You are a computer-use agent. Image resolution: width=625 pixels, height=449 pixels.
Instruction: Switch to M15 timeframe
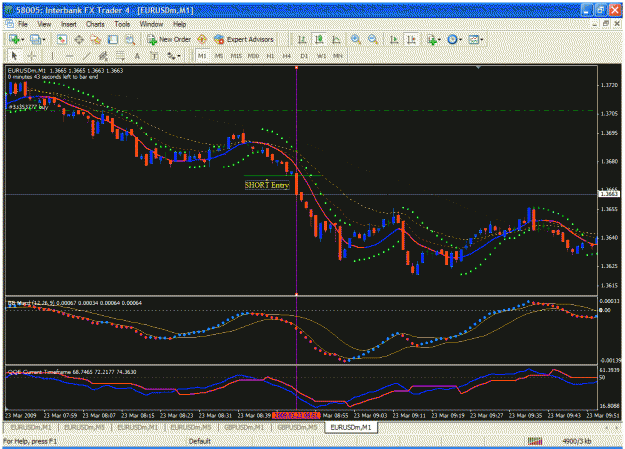236,56
